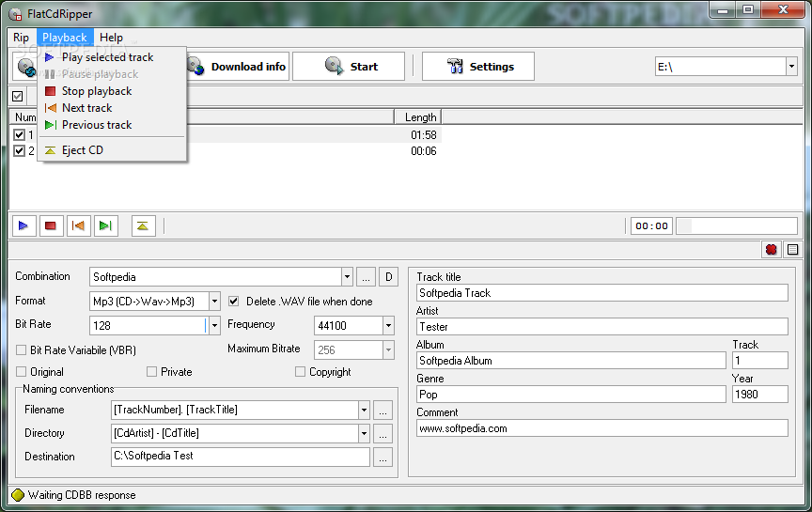Click the Download info button

click(238, 67)
